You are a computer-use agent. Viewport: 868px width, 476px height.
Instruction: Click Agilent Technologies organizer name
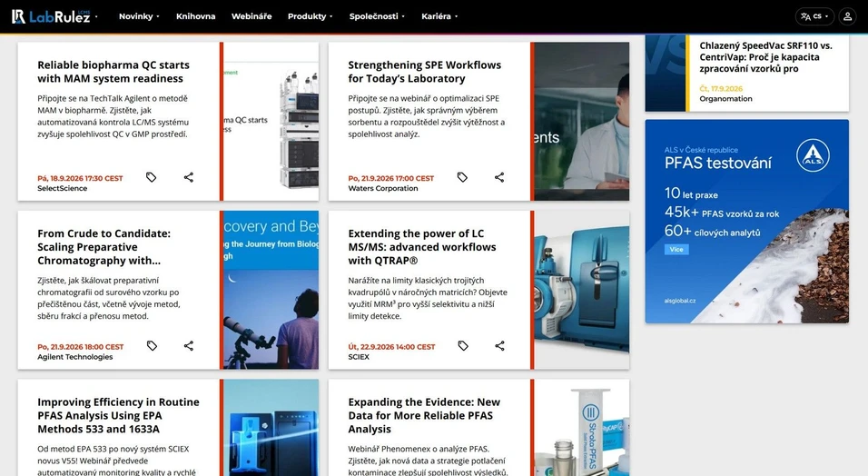(74, 357)
